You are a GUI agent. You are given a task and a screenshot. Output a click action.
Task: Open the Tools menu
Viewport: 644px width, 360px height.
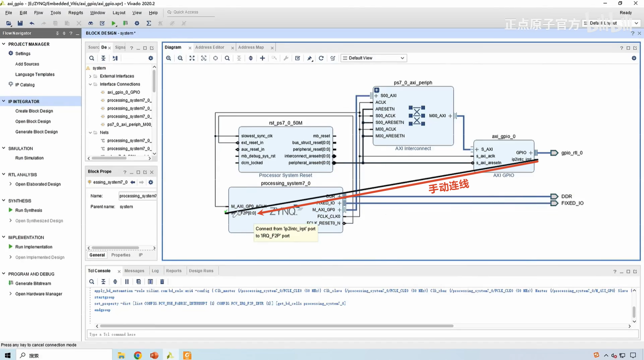pyautogui.click(x=55, y=13)
